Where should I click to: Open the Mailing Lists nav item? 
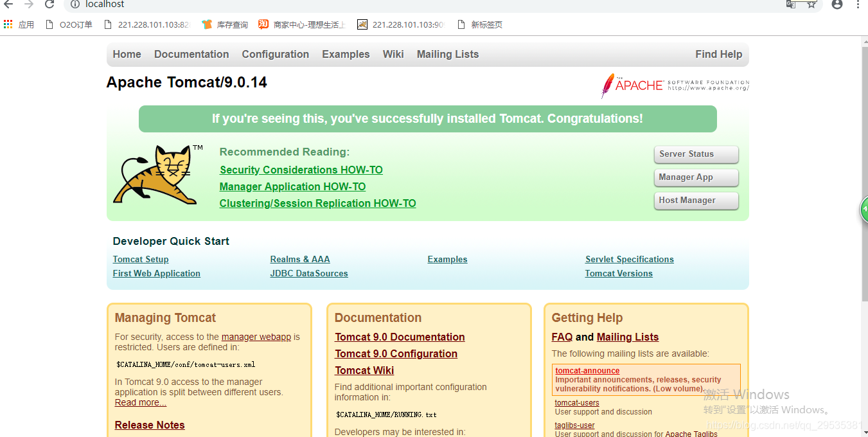coord(448,55)
